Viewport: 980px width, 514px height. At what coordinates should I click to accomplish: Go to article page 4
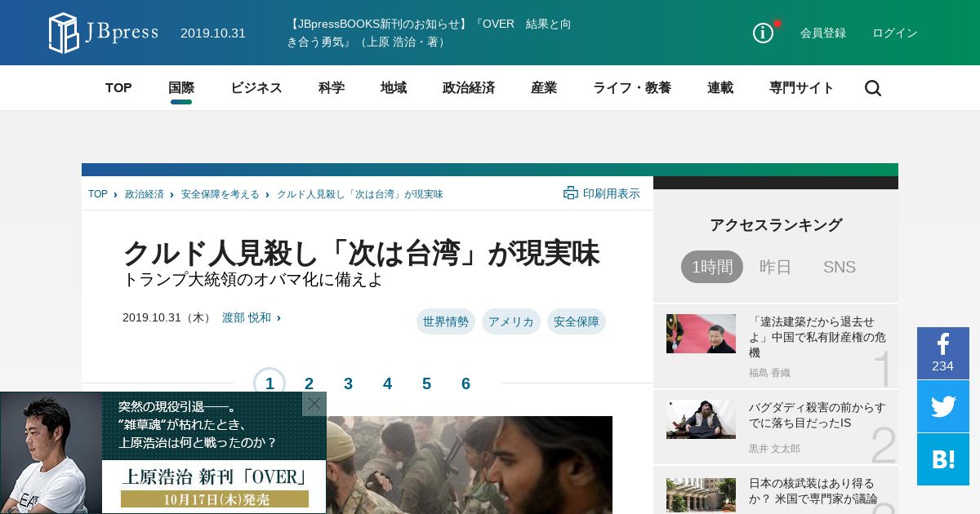coord(387,383)
